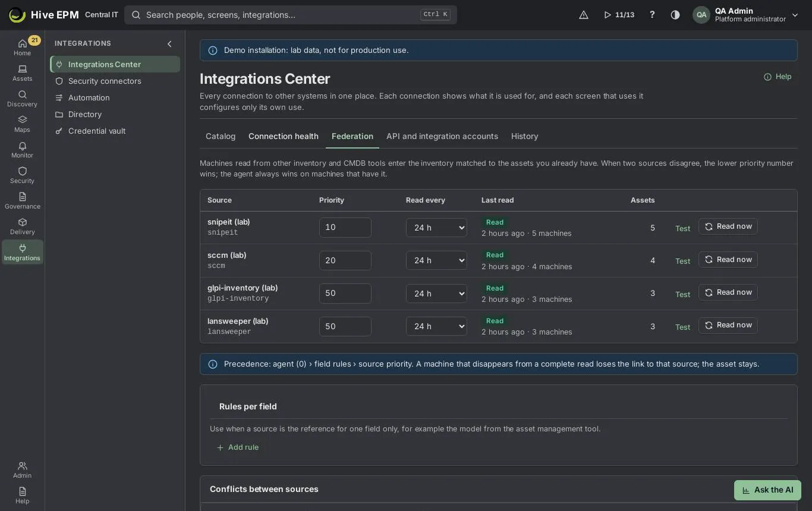The height and width of the screenshot is (511, 812).
Task: Select Security connectors in the Integrations menu
Action: [115, 81]
